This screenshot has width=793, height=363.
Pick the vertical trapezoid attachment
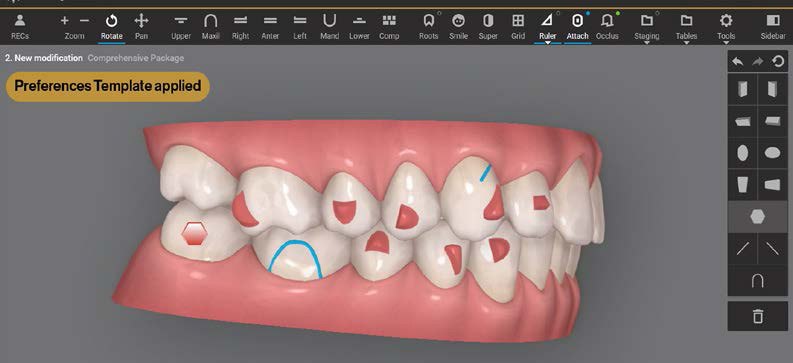742,185
